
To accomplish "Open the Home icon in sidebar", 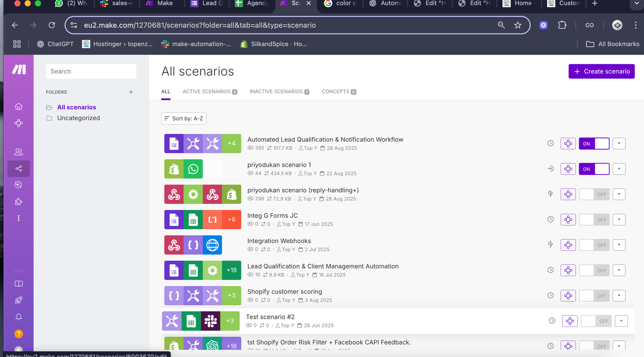I will coord(19,107).
